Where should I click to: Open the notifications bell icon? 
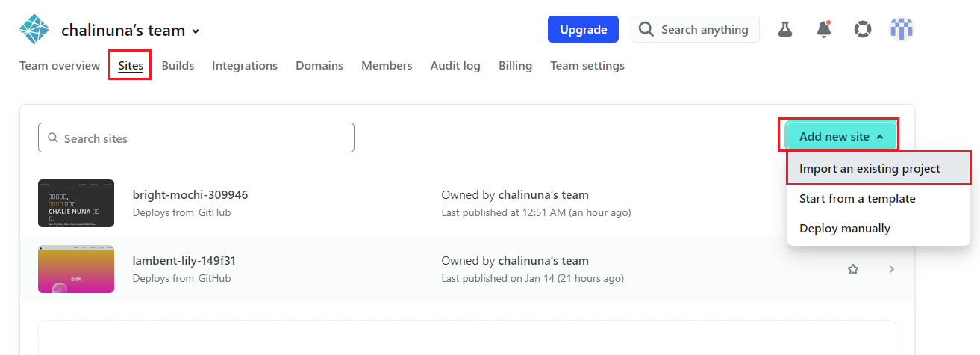click(x=824, y=30)
